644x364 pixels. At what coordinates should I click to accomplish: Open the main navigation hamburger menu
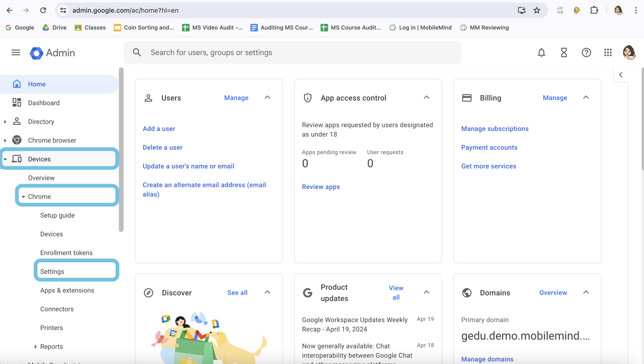16,53
